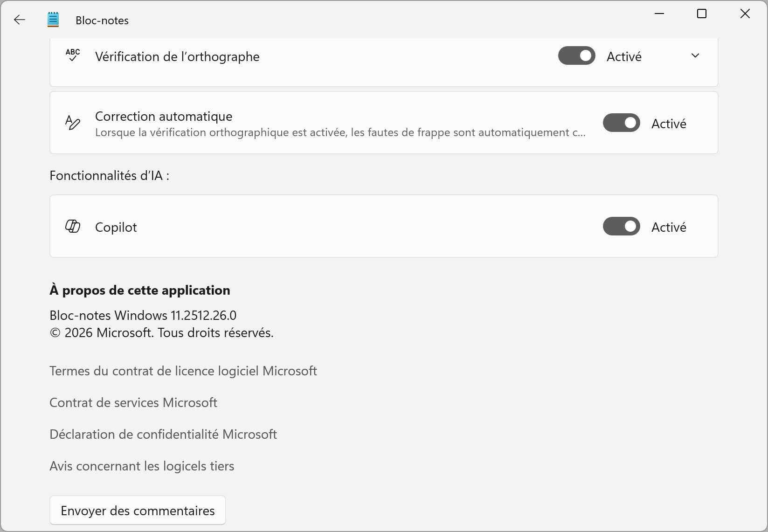Click the Bloc-notes title text
This screenshot has width=768, height=532.
tap(102, 20)
